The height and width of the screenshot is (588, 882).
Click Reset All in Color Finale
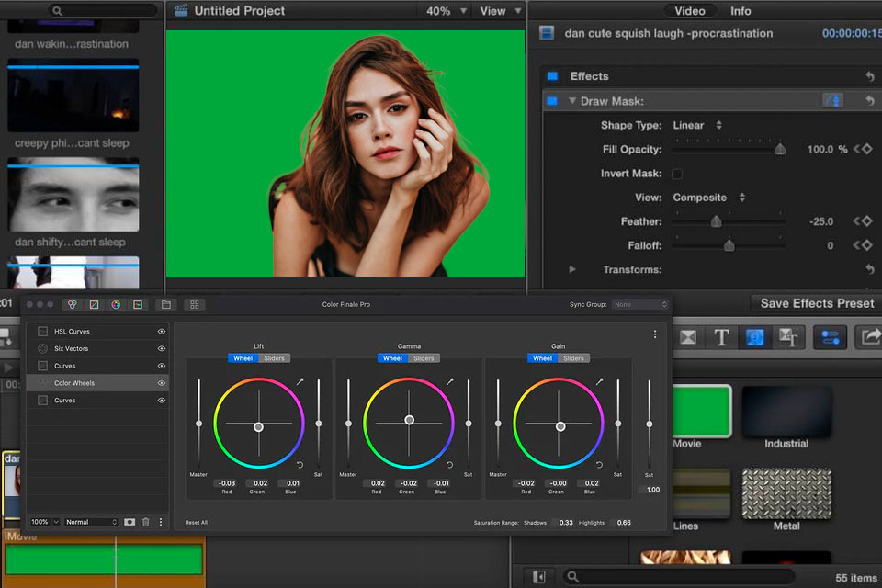197,523
